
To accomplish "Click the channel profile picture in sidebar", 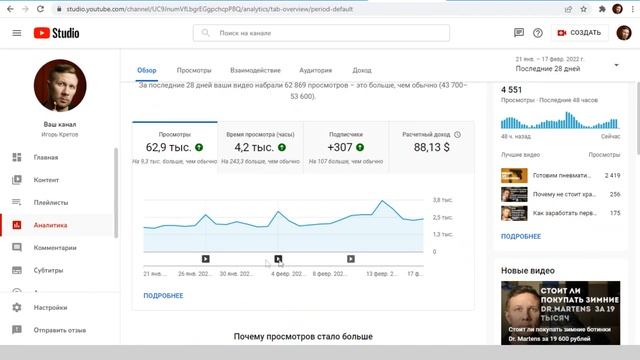I will 60,86.
